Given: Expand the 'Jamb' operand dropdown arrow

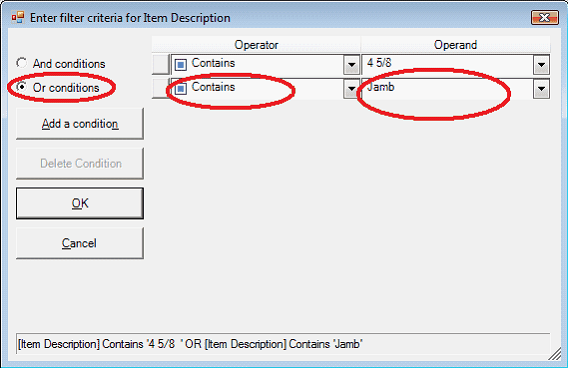Looking at the screenshot, I should (541, 89).
